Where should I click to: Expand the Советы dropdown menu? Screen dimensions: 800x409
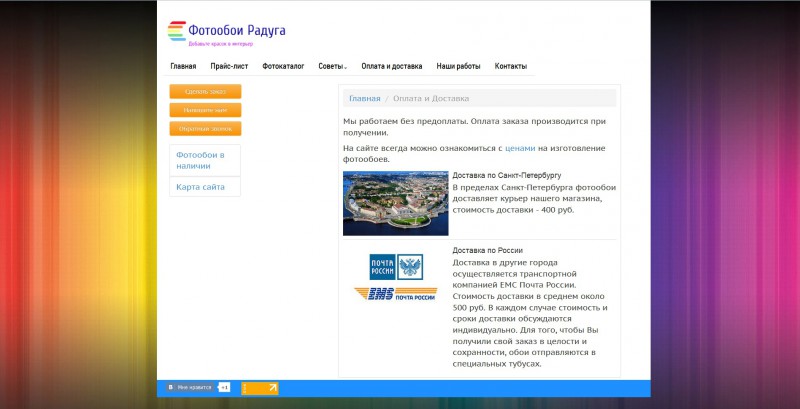coord(333,66)
